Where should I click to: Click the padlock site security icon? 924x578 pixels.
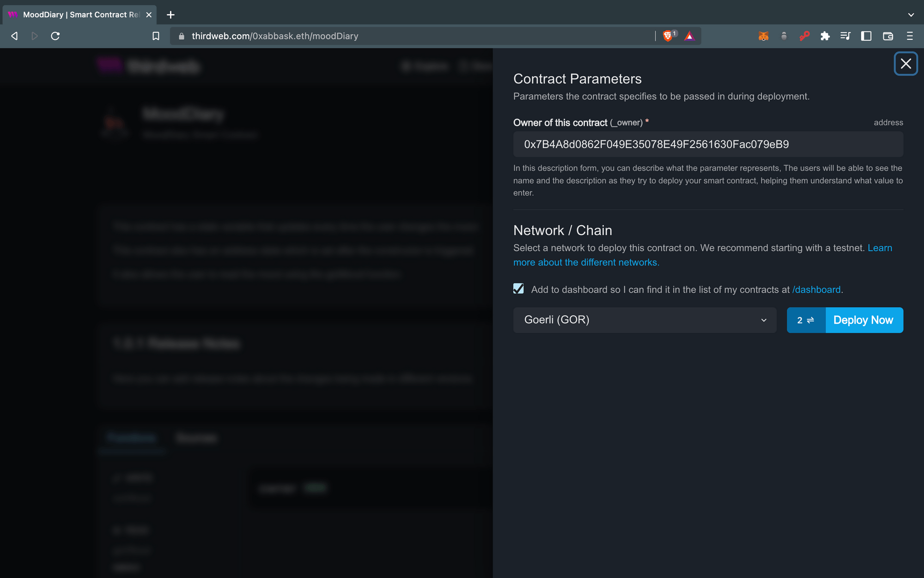point(181,36)
